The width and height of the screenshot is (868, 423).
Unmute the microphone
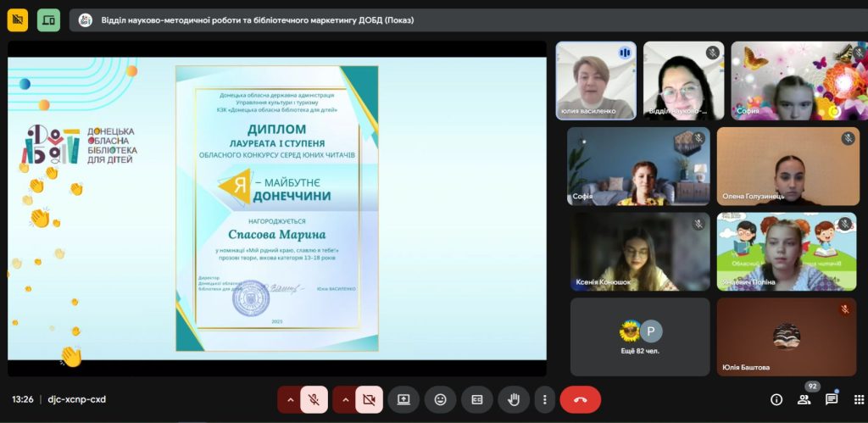tap(314, 399)
